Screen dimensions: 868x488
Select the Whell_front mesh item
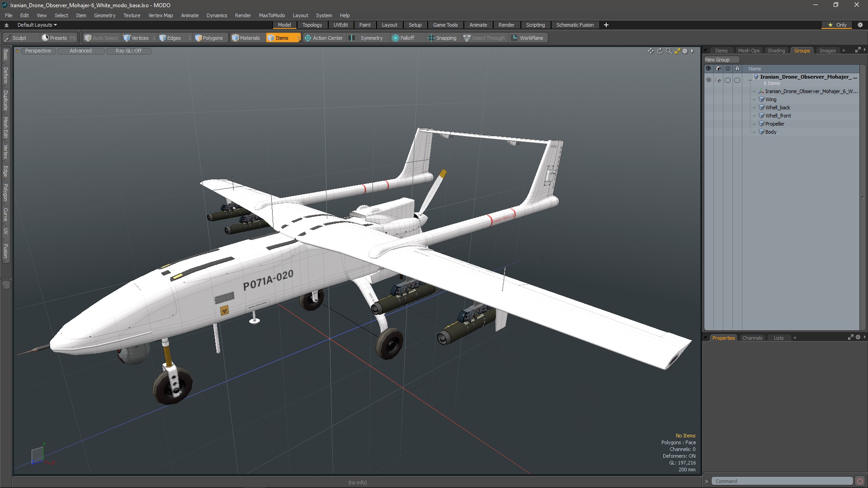pos(778,116)
